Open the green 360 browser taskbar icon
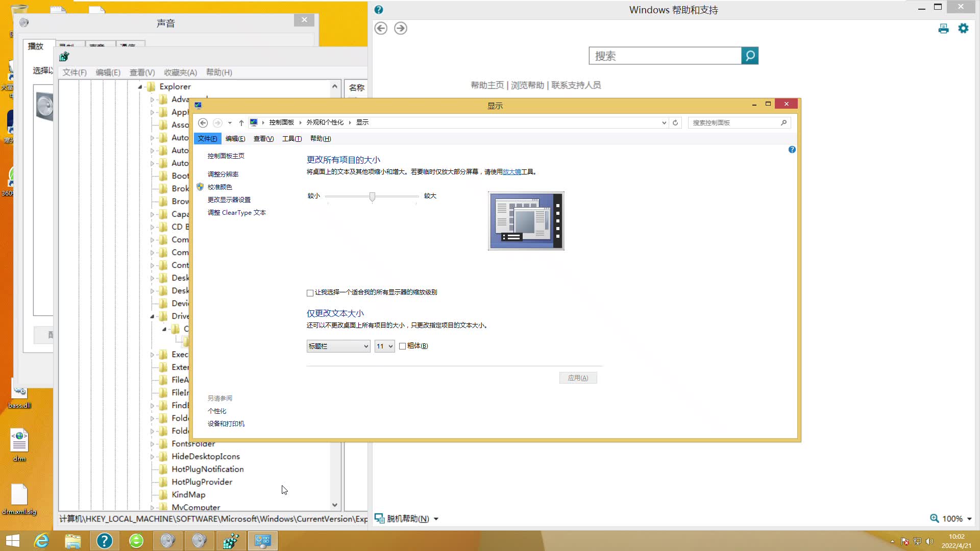The height and width of the screenshot is (551, 980). click(x=136, y=541)
